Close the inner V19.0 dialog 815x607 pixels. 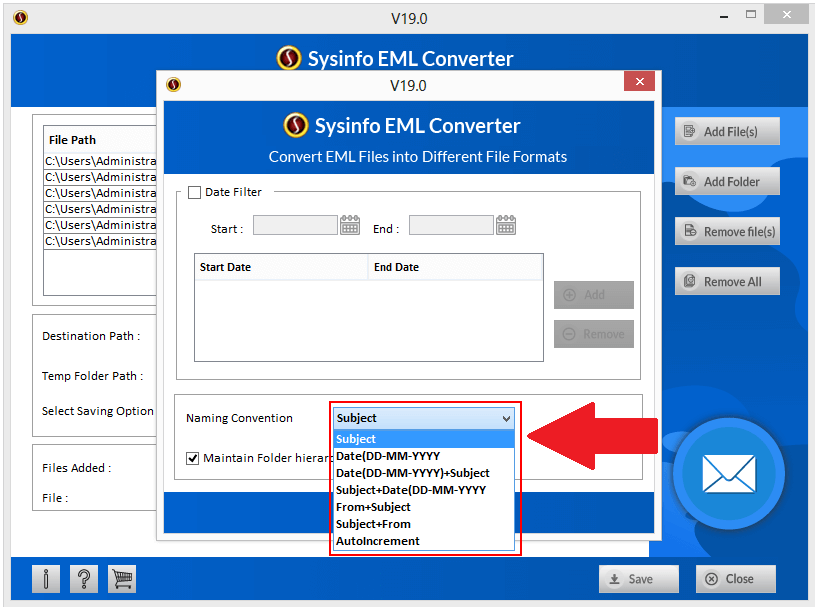(x=639, y=81)
